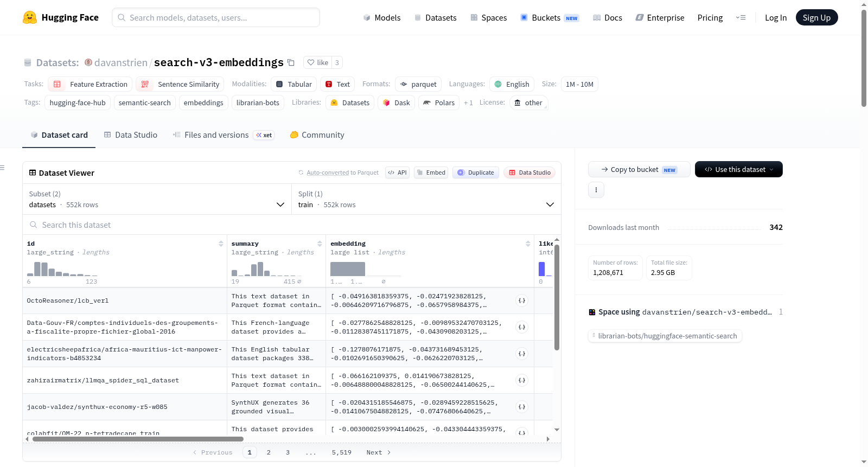Open Data Studio from the viewer header
This screenshot has width=868, height=467.
point(529,172)
